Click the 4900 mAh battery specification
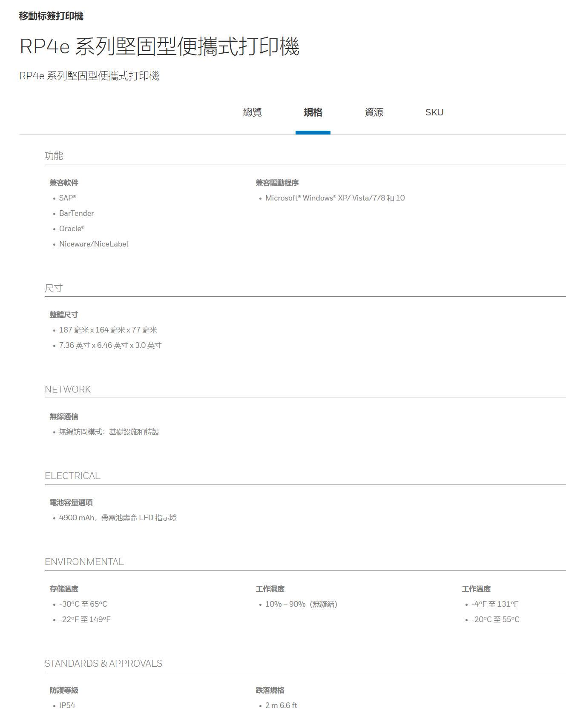This screenshot has height=728, width=566. (118, 518)
